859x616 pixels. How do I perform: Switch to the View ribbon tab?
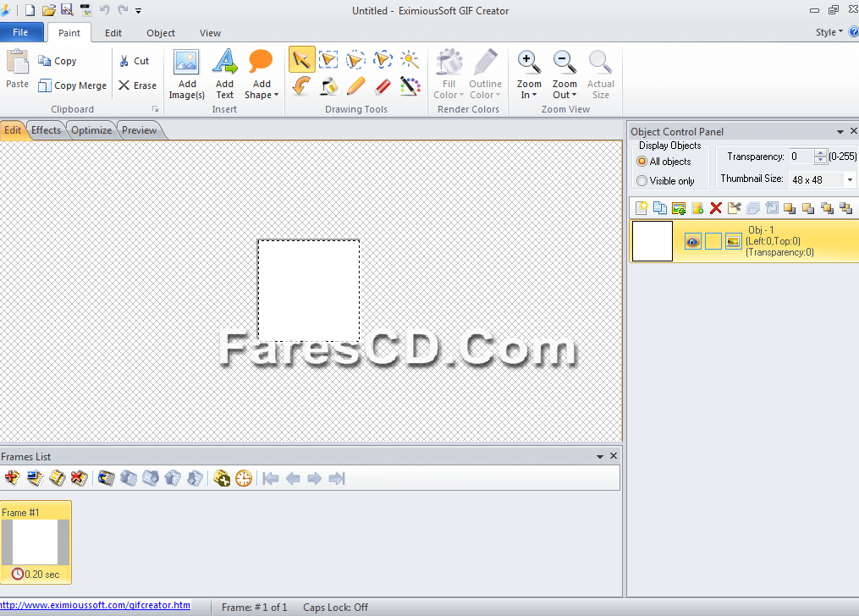[x=210, y=33]
